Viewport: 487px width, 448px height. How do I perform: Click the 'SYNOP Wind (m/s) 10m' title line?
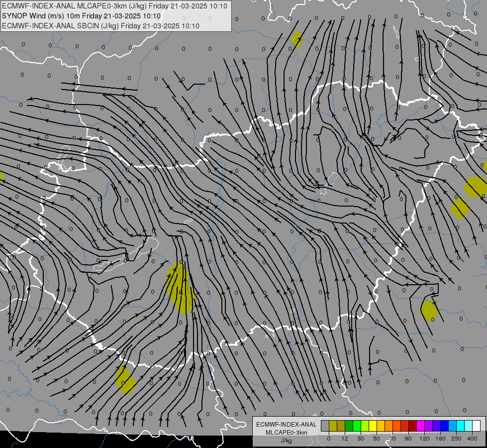pos(82,16)
